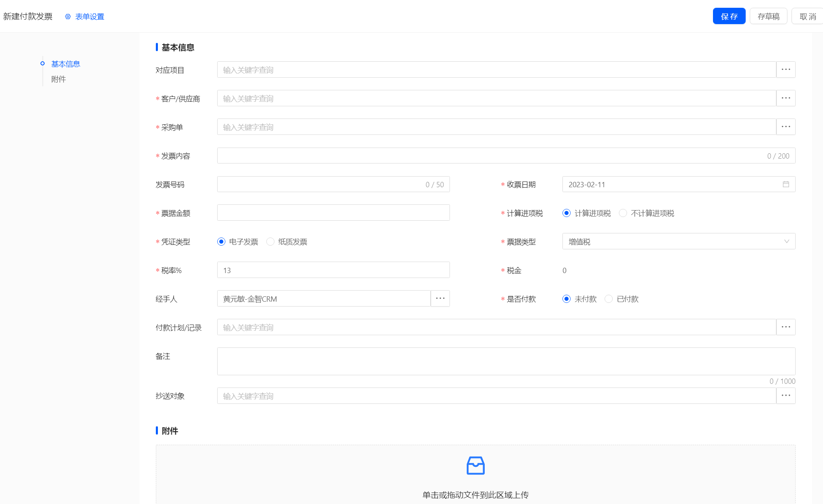823x504 pixels.
Task: Open lookup for 付款计划/记录 field
Action: 785,327
